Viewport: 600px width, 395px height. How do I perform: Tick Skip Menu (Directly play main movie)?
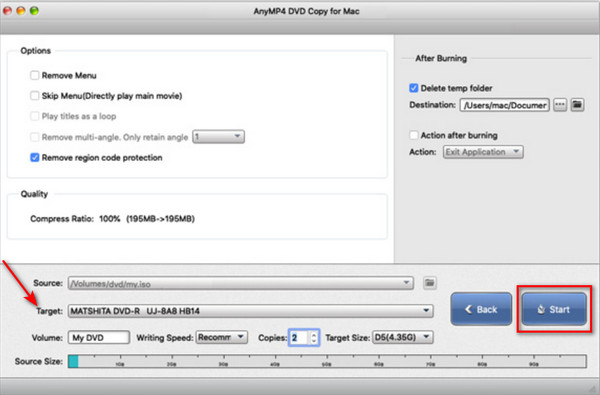click(34, 96)
